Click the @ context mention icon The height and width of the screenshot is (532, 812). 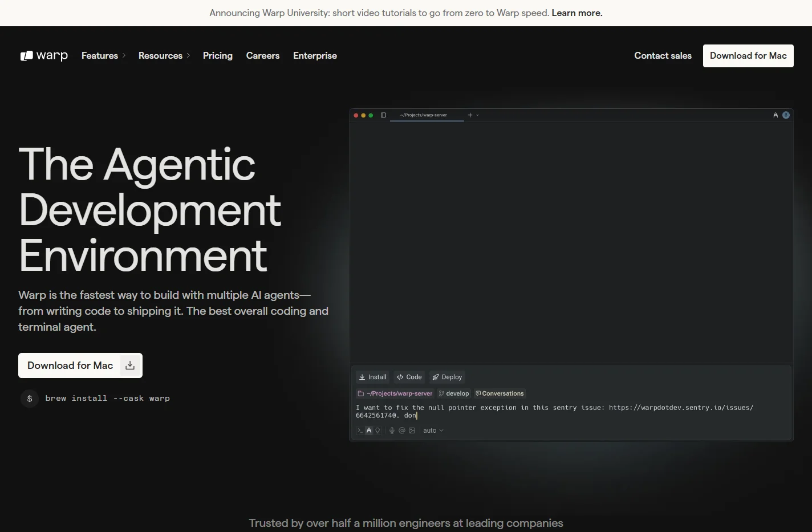point(402,431)
